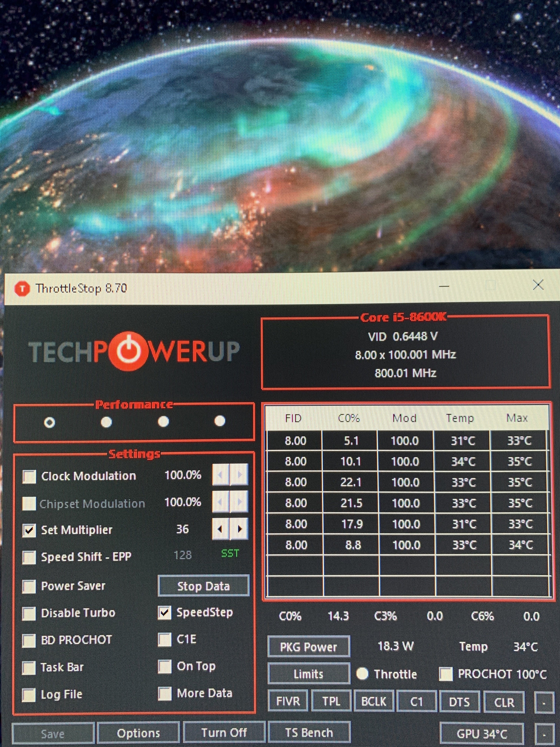
Task: Enable the Clock Modulation checkbox
Action: 29,477
